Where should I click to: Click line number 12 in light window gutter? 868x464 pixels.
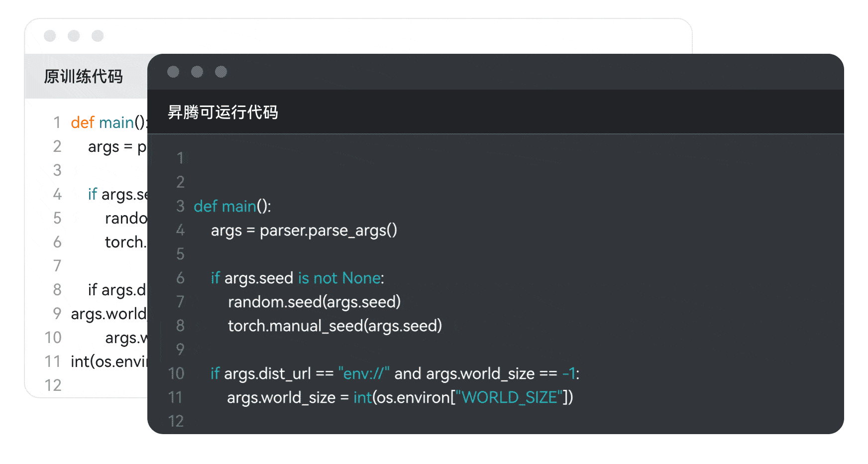[53, 385]
